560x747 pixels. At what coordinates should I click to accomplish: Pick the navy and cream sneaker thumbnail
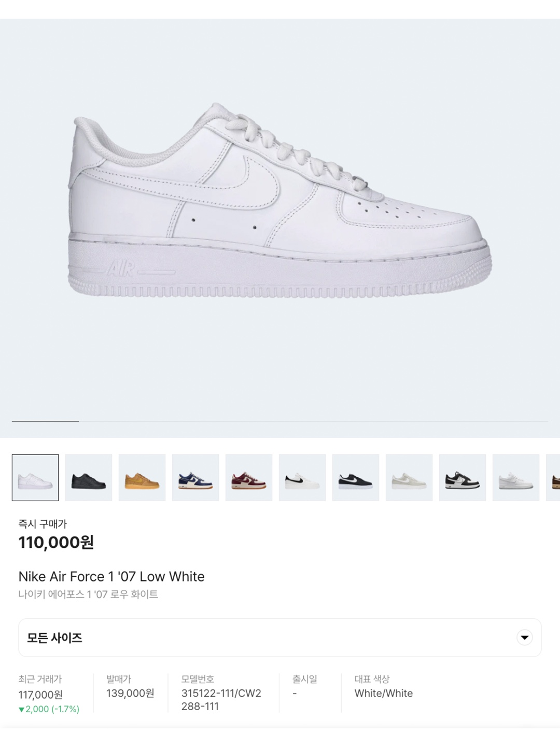pos(195,477)
